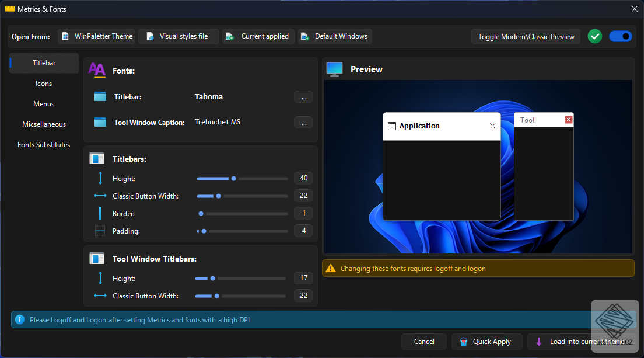644x358 pixels.
Task: Click the WinPaletter Theme file icon
Action: pyautogui.click(x=65, y=36)
